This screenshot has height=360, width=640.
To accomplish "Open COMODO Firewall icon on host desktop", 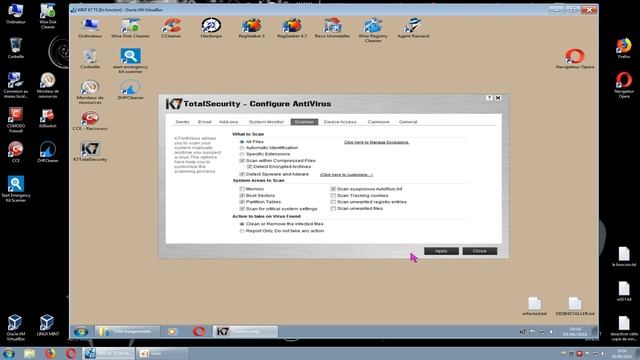I will point(16,120).
